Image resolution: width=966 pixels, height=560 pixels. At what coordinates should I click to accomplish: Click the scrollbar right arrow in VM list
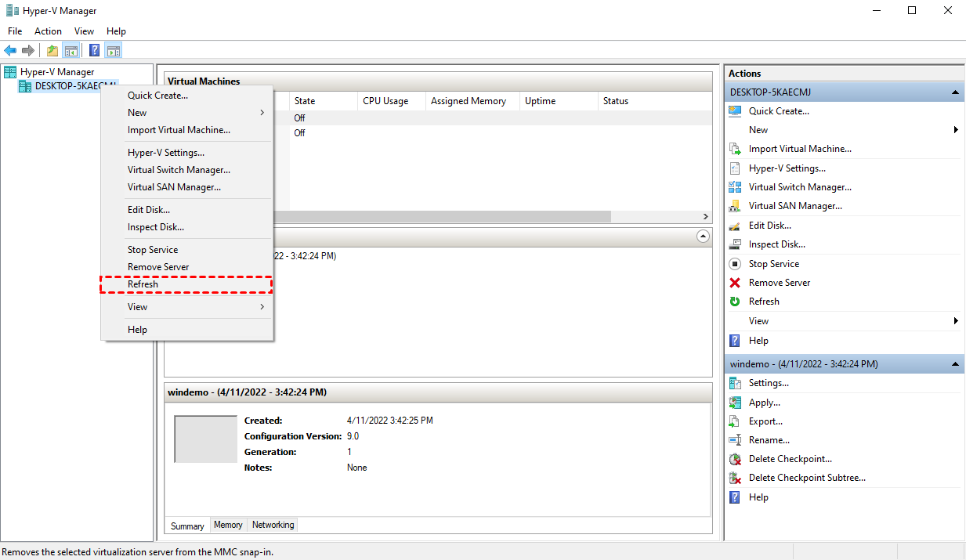705,217
